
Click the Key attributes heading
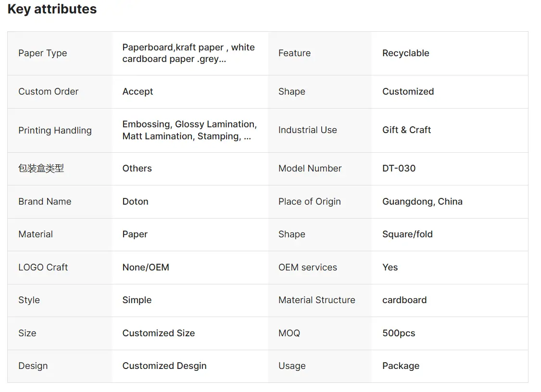pyautogui.click(x=52, y=9)
